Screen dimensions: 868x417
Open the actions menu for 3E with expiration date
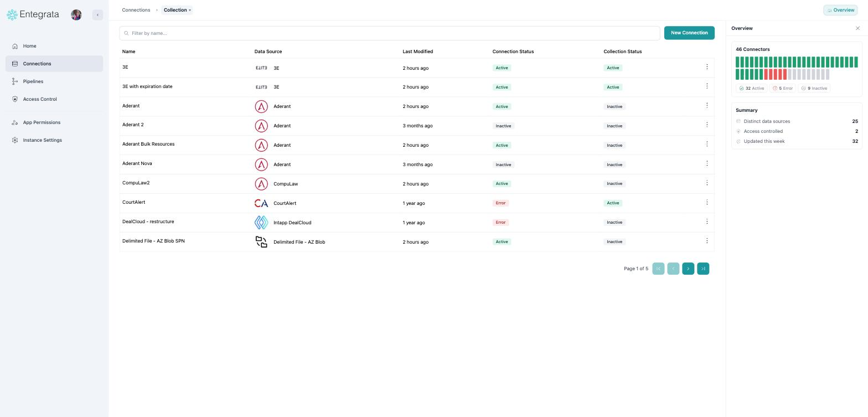click(x=707, y=86)
